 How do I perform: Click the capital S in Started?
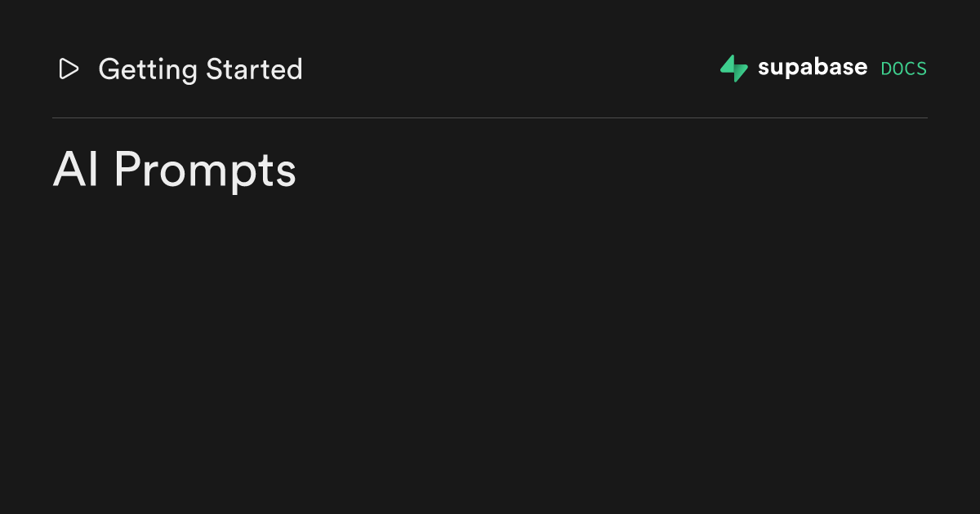point(214,69)
